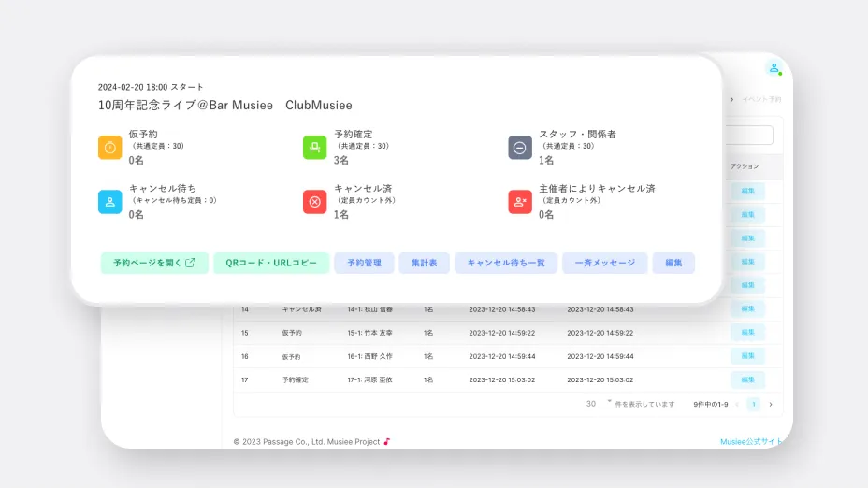Click the red 主催者によりキャンセル済 icon
This screenshot has height=501, width=868.
click(x=520, y=201)
